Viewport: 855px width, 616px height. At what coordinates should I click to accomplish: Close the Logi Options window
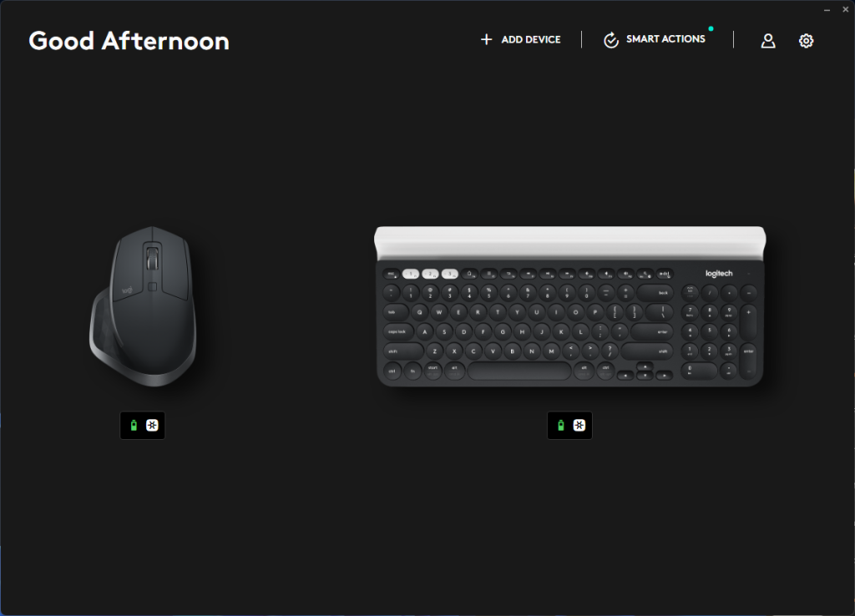(845, 9)
